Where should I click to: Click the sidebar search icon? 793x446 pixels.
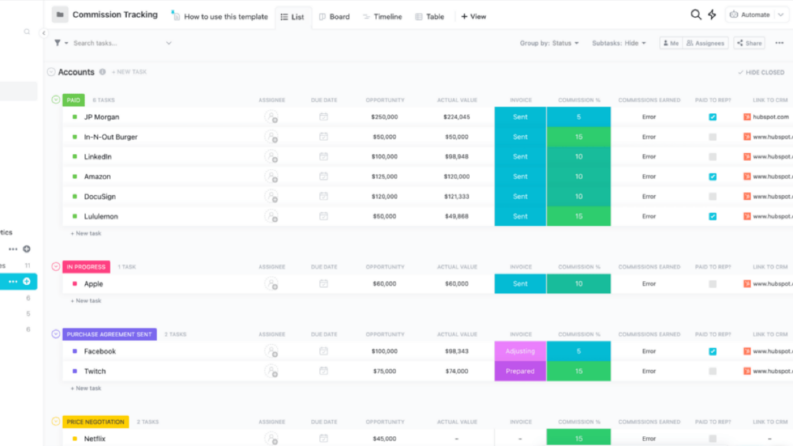pos(27,32)
